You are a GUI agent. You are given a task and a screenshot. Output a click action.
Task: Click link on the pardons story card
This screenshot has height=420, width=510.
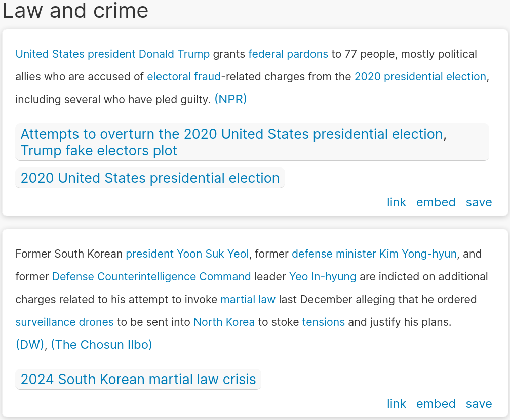tap(397, 202)
